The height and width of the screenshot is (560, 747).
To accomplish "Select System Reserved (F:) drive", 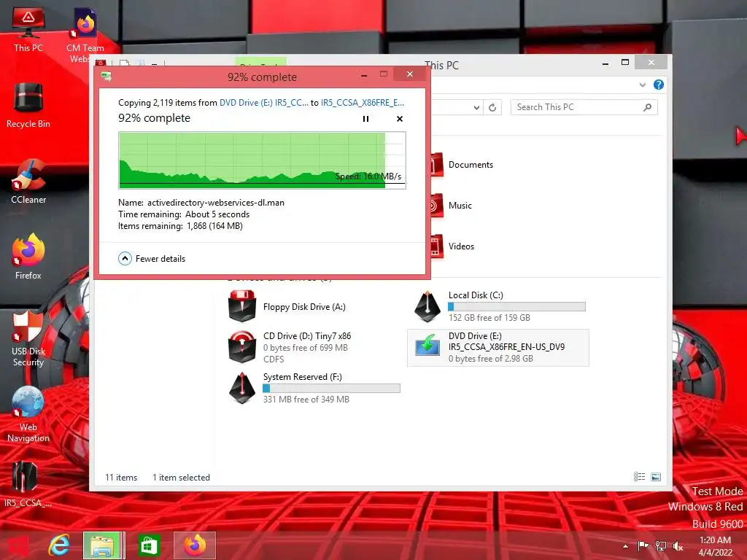I will (x=314, y=388).
